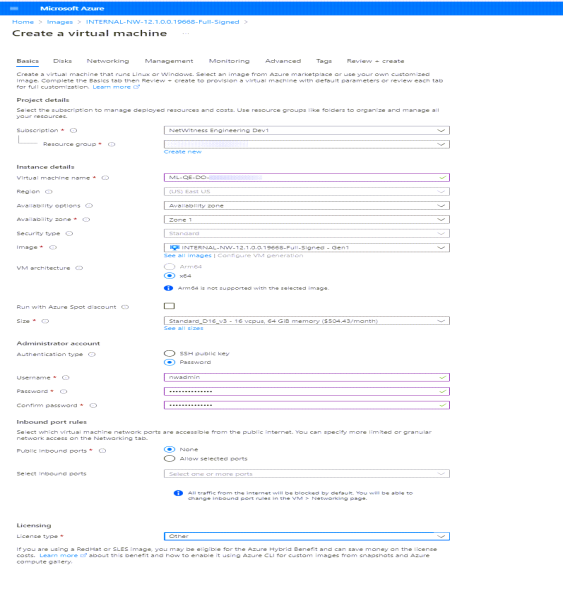The image size is (563, 592).
Task: Click the ellipsis beside page title
Action: tap(185, 33)
